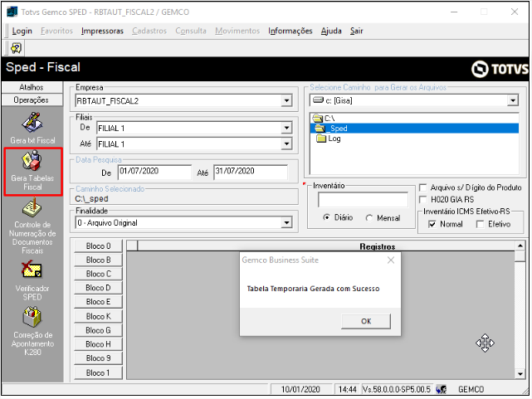Expand the Filiais De dropdown

click(286, 128)
